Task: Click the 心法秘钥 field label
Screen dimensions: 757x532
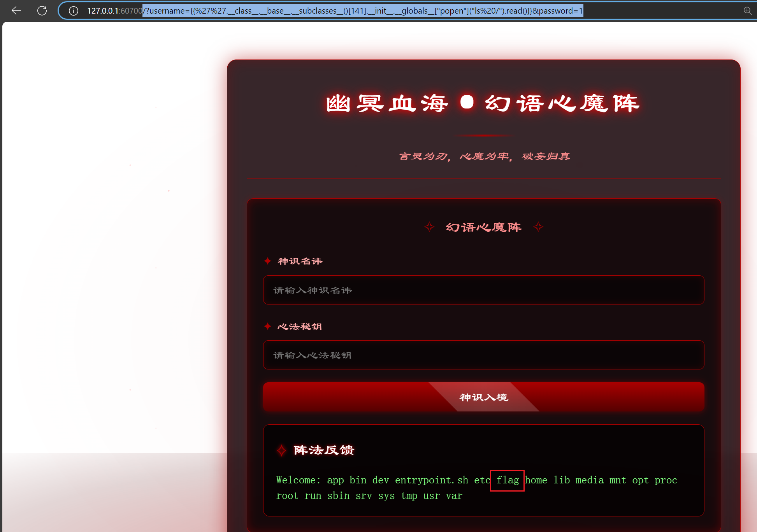Action: pos(300,326)
